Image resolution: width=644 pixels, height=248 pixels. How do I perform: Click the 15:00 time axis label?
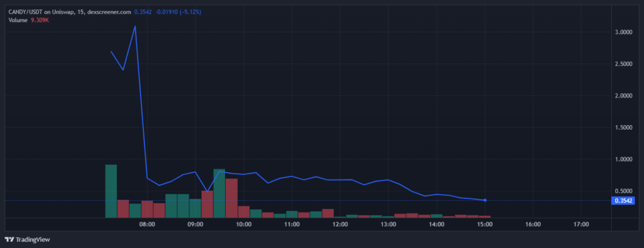tap(485, 225)
